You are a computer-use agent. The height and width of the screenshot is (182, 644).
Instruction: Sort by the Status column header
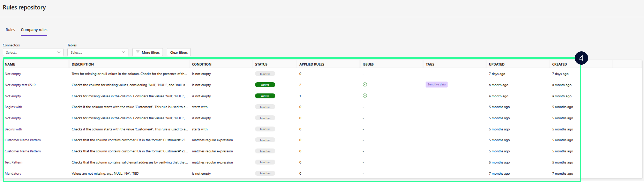coord(261,64)
